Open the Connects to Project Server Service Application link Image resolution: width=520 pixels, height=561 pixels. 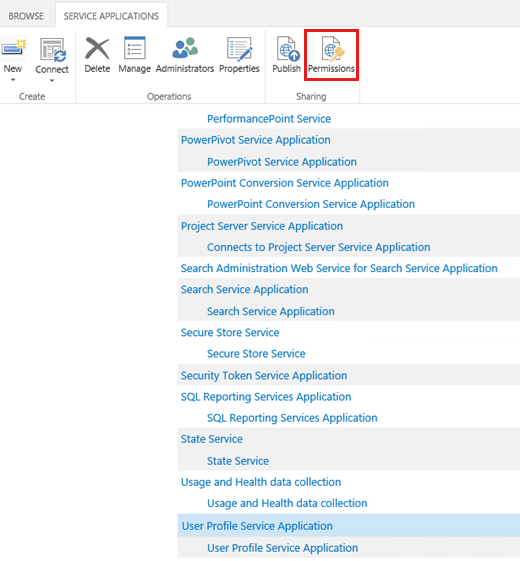[319, 247]
